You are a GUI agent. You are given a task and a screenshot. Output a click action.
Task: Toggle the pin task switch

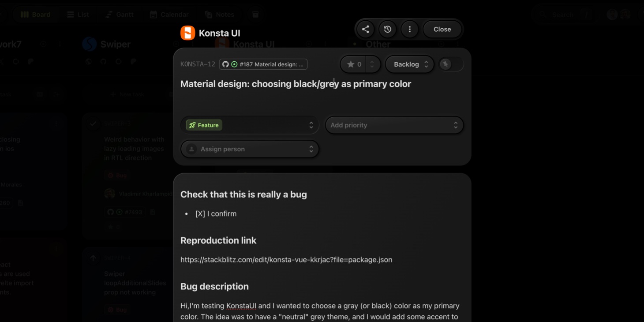(x=451, y=64)
